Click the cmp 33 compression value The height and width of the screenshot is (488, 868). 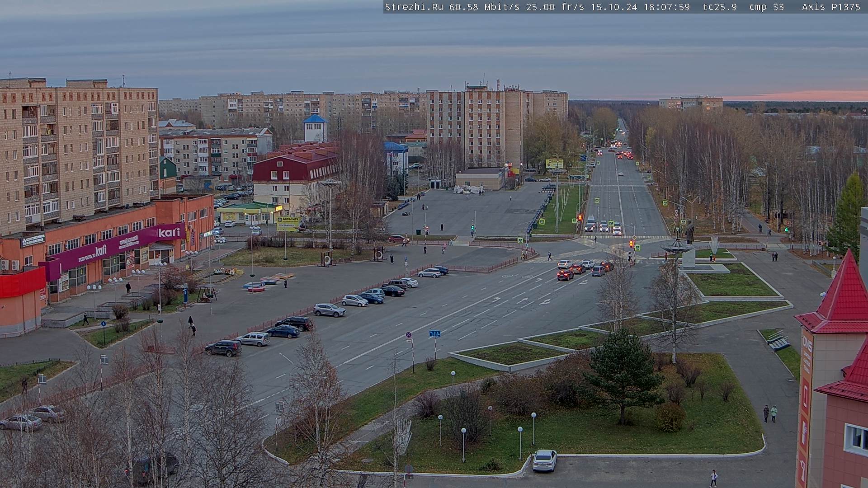pos(767,7)
